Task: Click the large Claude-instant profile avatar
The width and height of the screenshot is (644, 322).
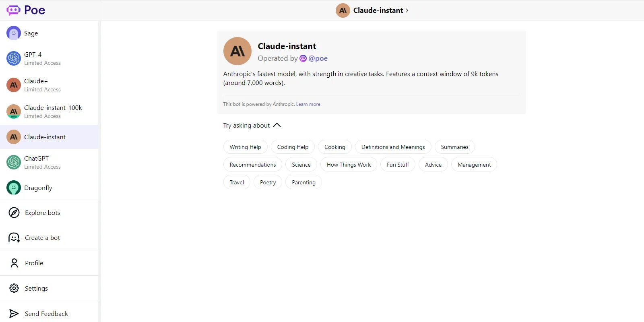Action: point(237,51)
